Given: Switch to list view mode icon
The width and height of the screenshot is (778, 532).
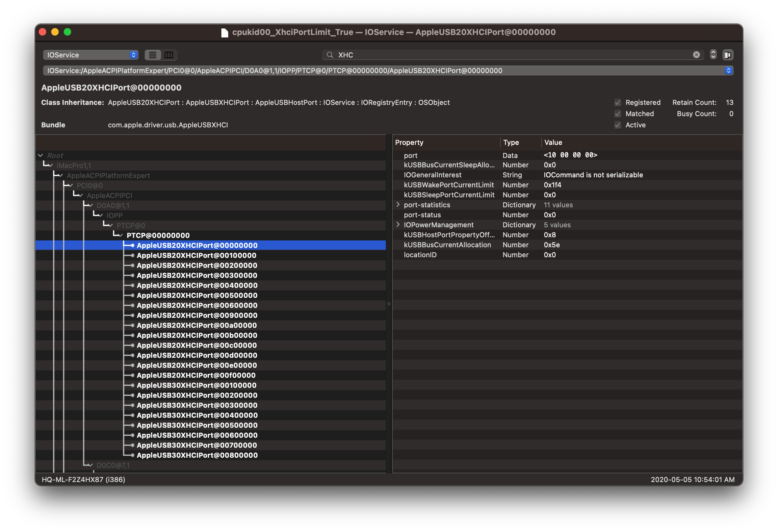Looking at the screenshot, I should (153, 55).
